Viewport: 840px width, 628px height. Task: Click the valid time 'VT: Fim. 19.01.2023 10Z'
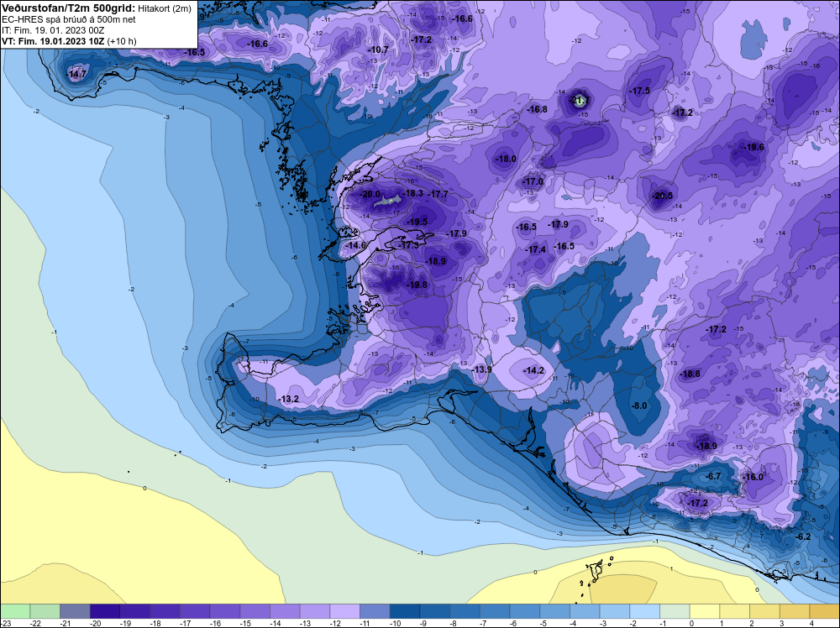click(x=53, y=41)
